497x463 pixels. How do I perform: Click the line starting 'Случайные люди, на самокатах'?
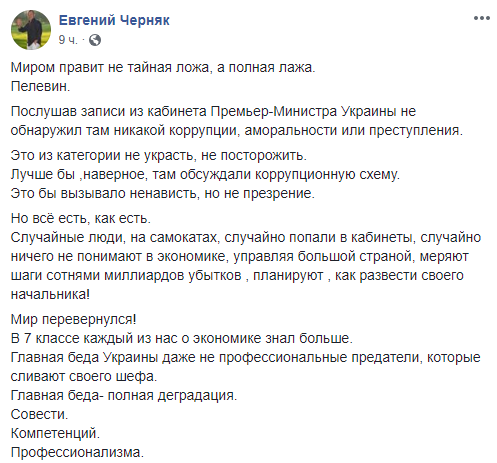(246, 238)
